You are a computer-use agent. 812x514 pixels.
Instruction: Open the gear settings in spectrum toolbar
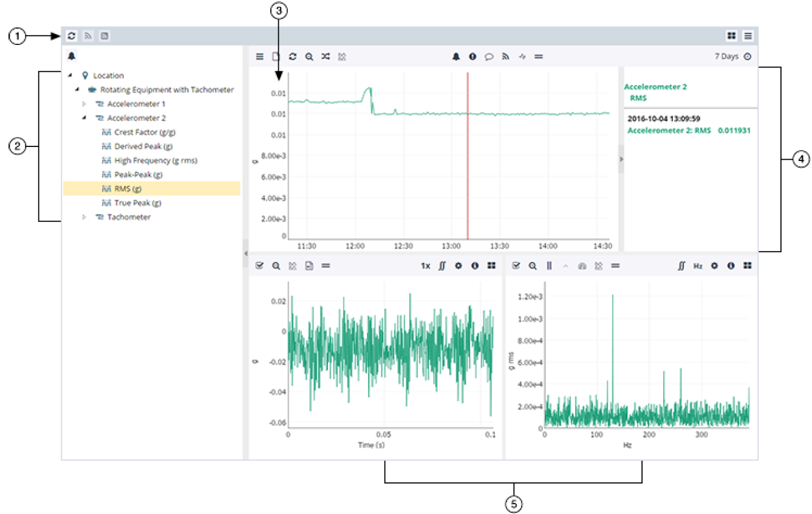pos(715,266)
